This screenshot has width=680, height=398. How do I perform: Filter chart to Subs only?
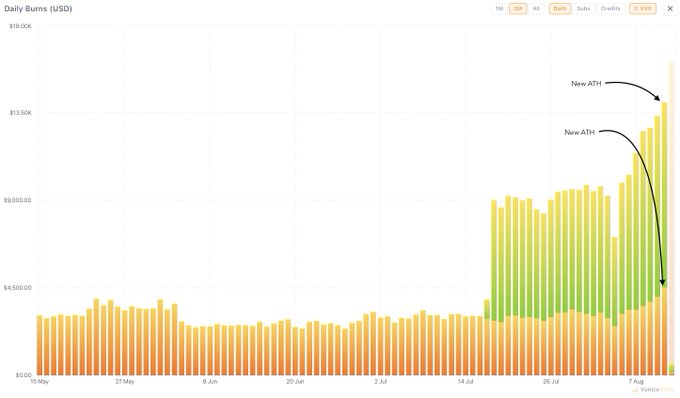583,9
